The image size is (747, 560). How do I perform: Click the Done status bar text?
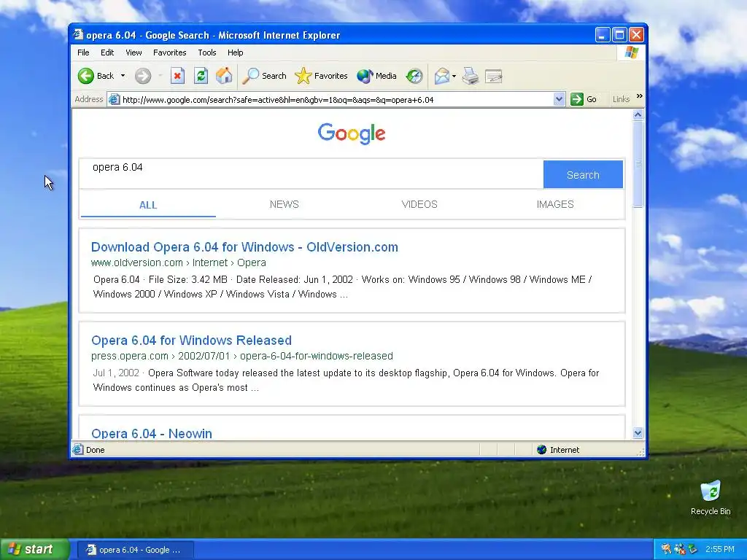pos(96,449)
